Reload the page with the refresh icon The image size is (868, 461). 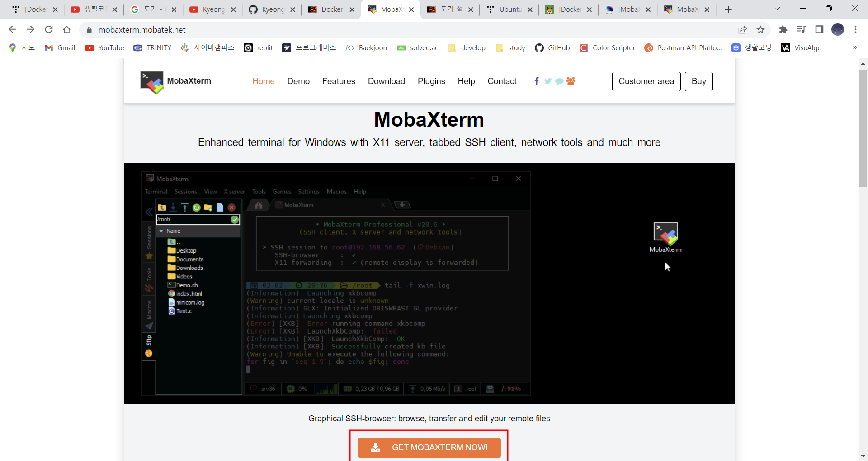tap(48, 29)
